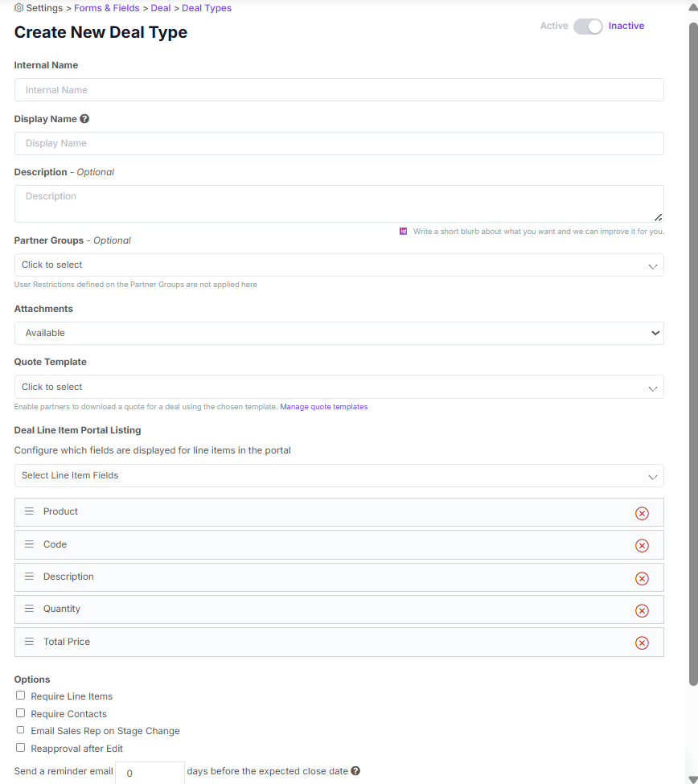The width and height of the screenshot is (698, 784).
Task: Grab the drag handle for Description row
Action: click(x=30, y=577)
